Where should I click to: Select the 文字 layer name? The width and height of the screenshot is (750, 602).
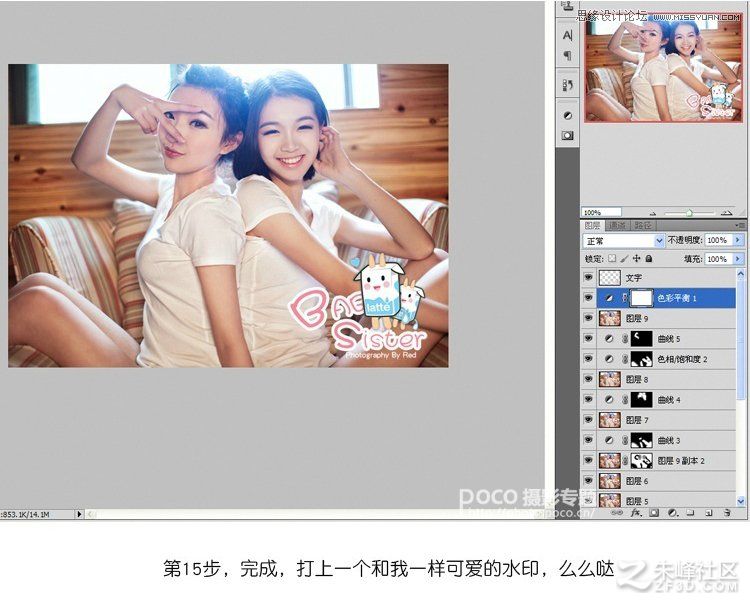[x=634, y=277]
